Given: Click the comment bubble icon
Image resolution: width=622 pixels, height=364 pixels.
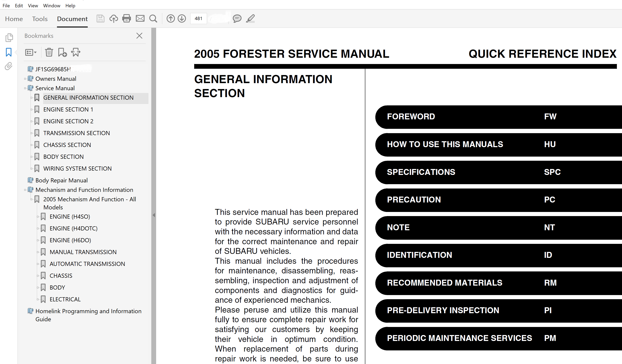Looking at the screenshot, I should click(237, 19).
